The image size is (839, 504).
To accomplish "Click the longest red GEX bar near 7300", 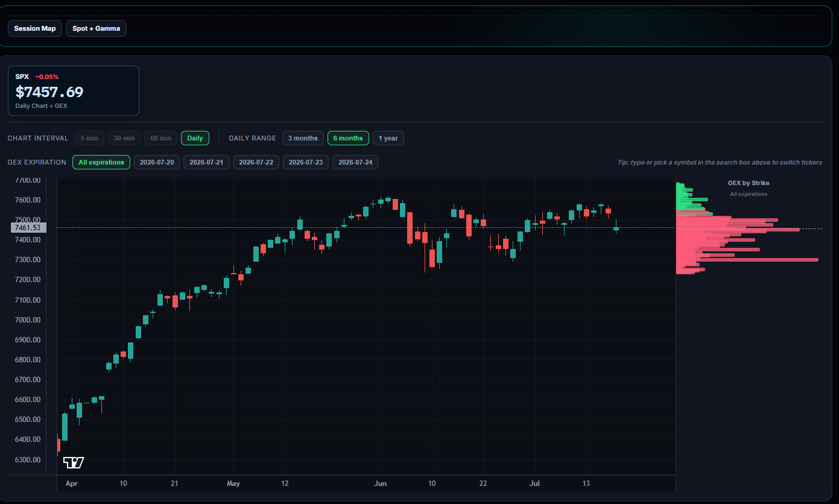I will (748, 260).
